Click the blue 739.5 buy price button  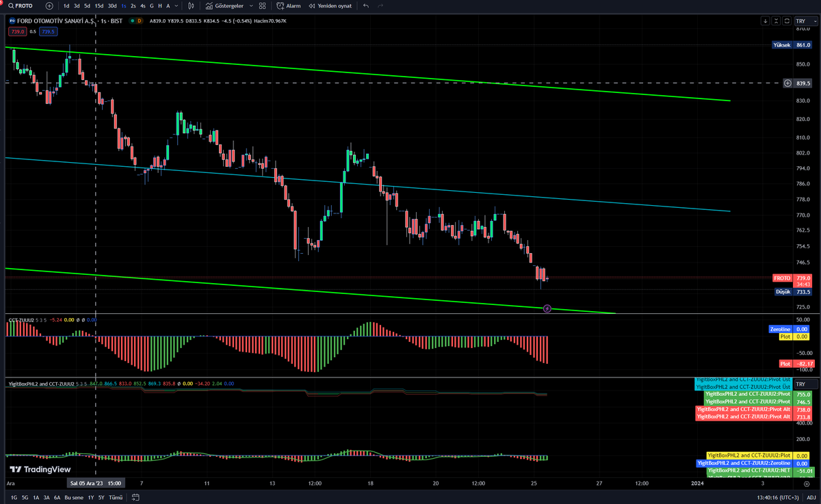point(48,31)
